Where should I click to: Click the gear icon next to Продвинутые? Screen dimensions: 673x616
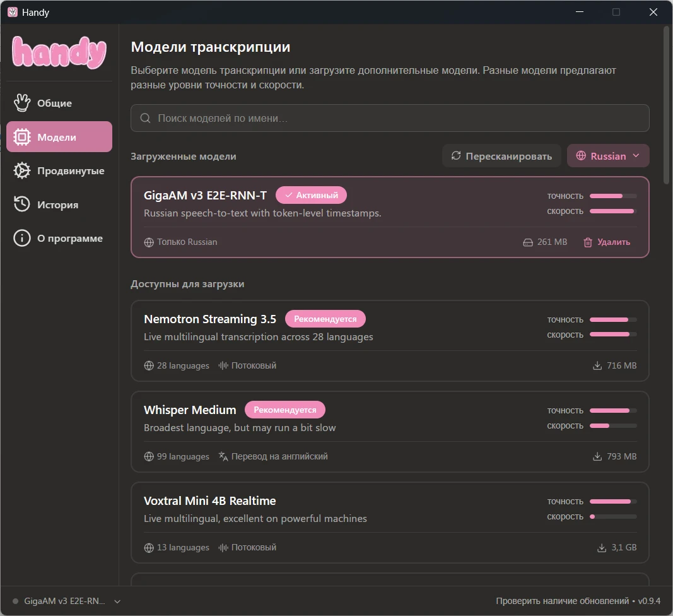click(22, 170)
